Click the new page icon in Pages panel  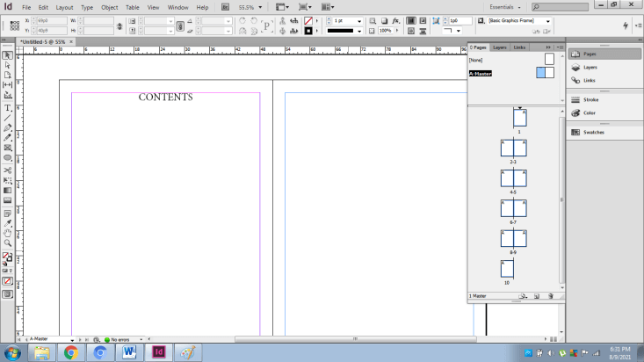[x=537, y=296]
